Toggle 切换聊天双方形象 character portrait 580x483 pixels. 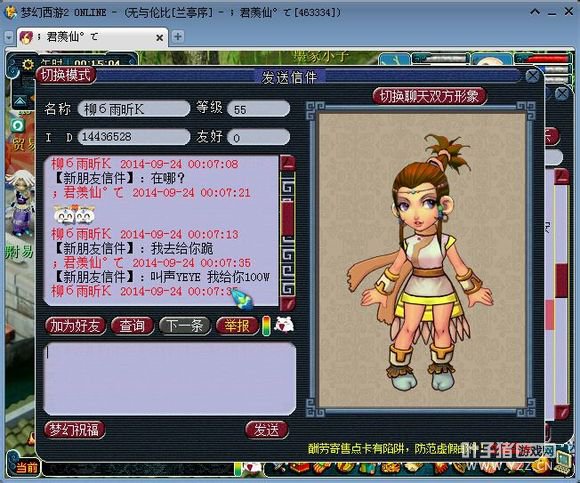[429, 96]
